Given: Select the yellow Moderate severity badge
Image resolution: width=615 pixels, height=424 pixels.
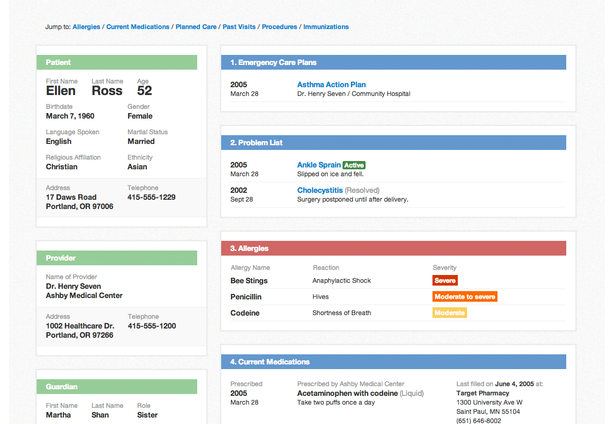Looking at the screenshot, I should coord(449,313).
